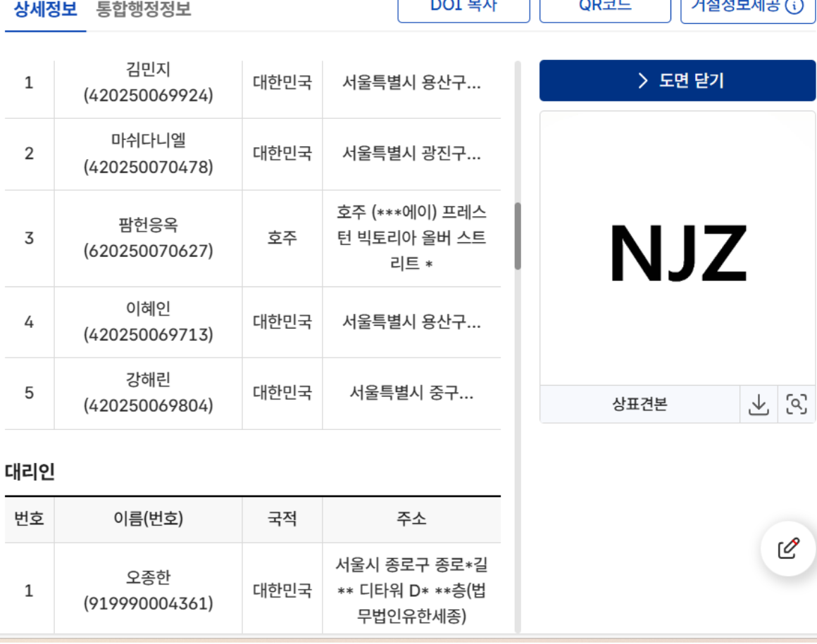Select applicant 마쉬다니엘 (420250070478)
817x644 pixels.
tap(148, 153)
